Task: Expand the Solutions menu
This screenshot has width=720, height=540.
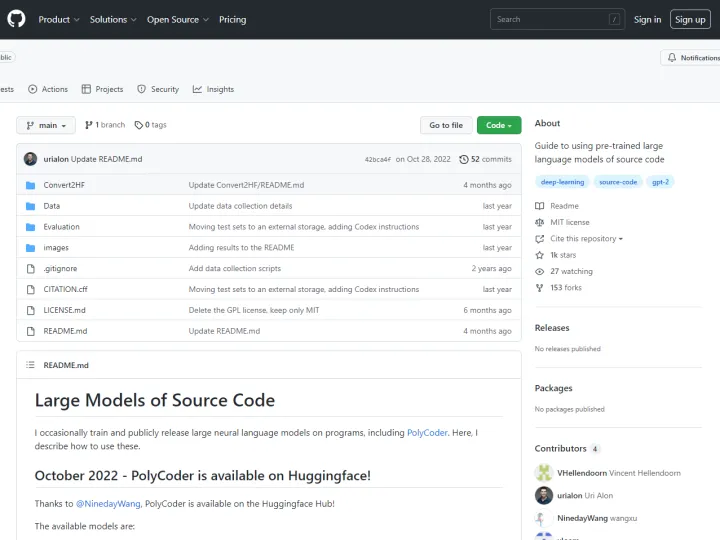Action: 113,20
